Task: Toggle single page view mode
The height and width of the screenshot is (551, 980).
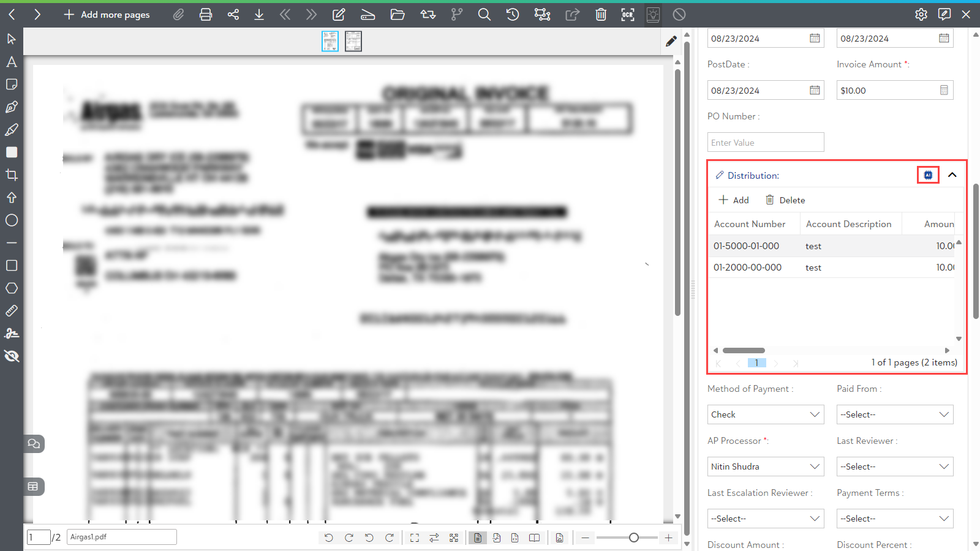Action: (x=477, y=538)
